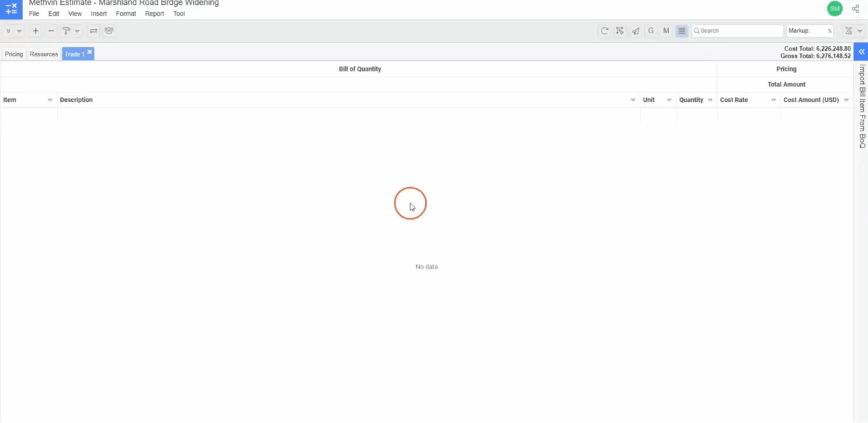The height and width of the screenshot is (423, 868).
Task: Click the swap arrows toolbar icon
Action: tap(93, 31)
